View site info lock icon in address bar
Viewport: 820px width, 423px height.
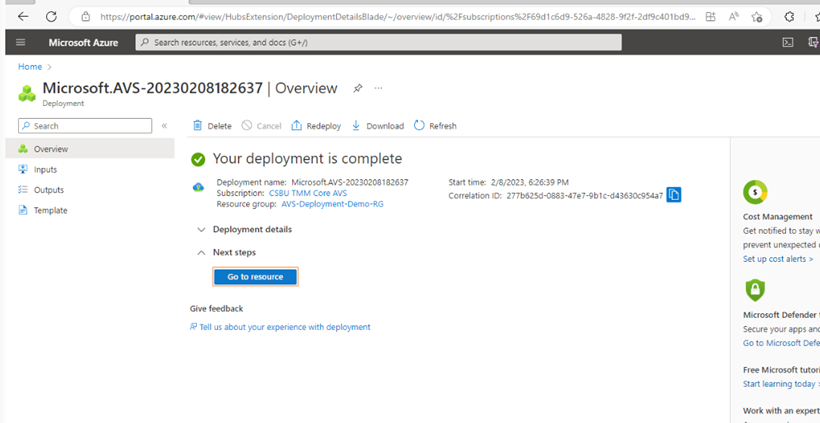click(86, 17)
